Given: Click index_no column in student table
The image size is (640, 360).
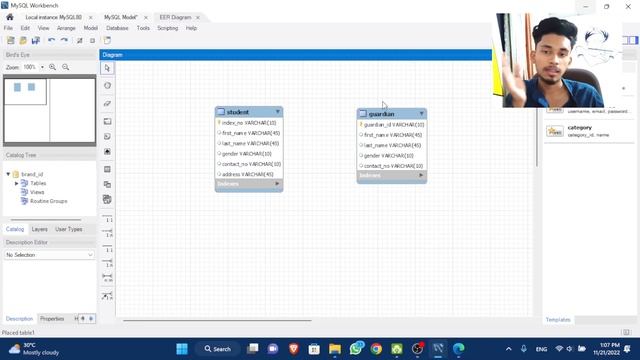Looking at the screenshot, I should tap(249, 123).
